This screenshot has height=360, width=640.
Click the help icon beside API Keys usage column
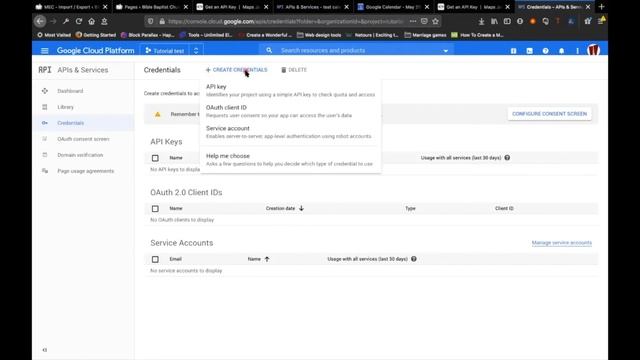click(x=507, y=158)
